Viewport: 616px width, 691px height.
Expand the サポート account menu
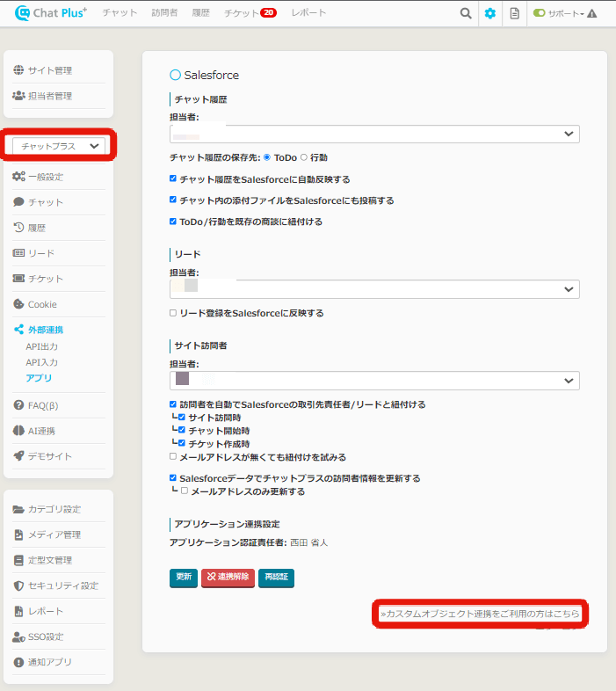point(566,14)
